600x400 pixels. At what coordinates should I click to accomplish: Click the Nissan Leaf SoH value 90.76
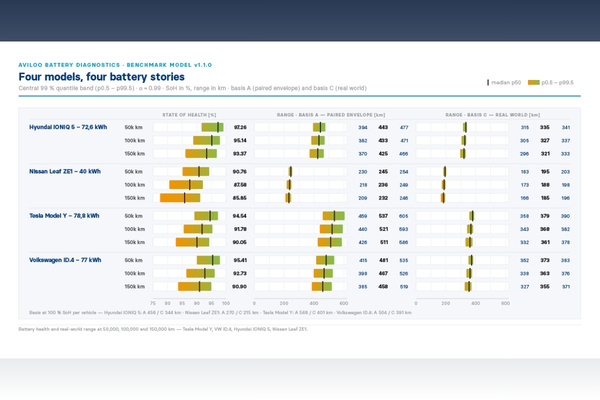point(240,172)
